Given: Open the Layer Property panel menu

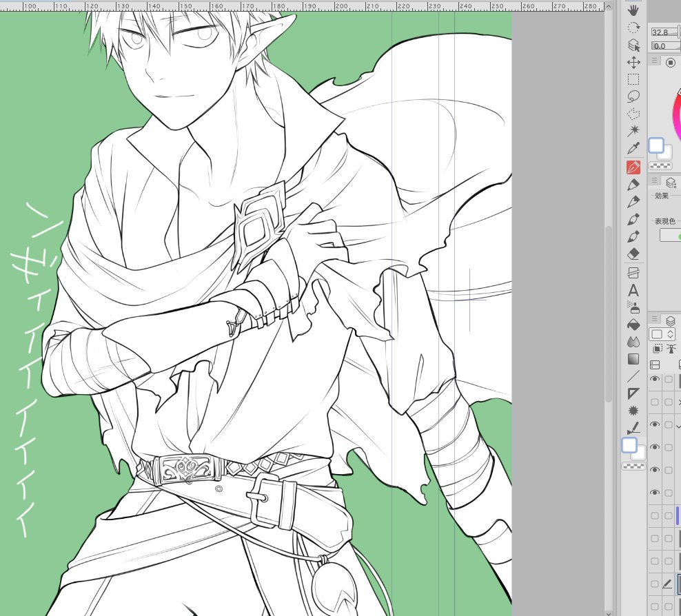Looking at the screenshot, I should point(655,180).
